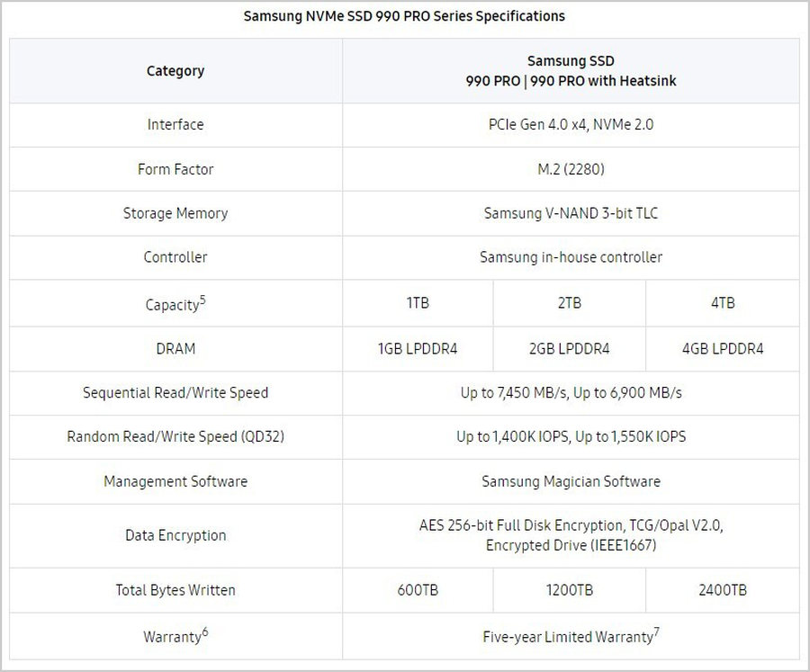Select the 2TB capacity cell
The height and width of the screenshot is (672, 810).
(570, 303)
